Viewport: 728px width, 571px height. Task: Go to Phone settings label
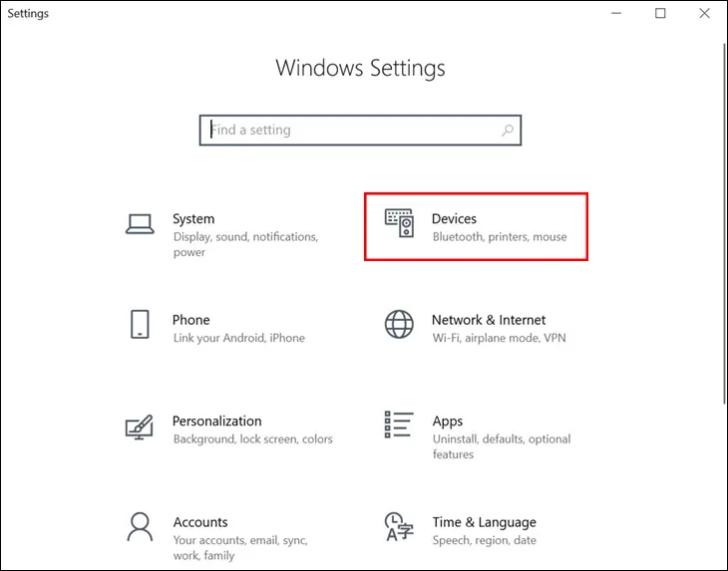(190, 320)
